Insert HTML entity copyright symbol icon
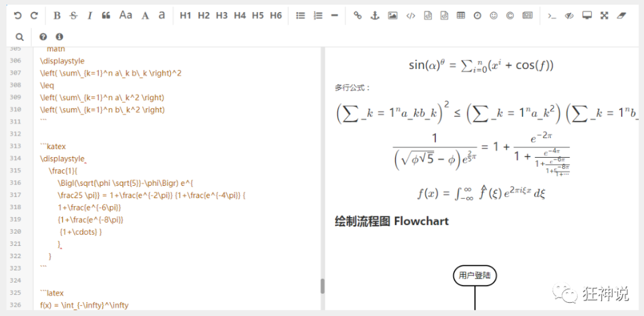 click(x=509, y=16)
